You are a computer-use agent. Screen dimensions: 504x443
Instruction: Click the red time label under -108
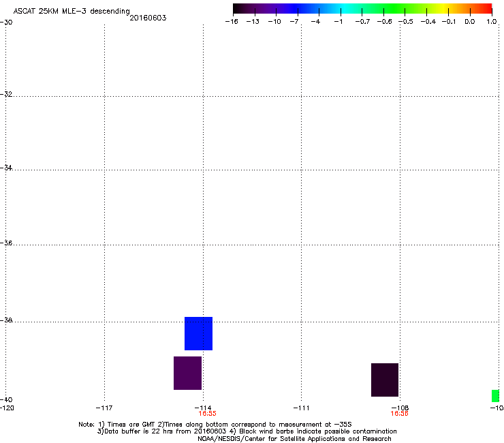pyautogui.click(x=399, y=414)
